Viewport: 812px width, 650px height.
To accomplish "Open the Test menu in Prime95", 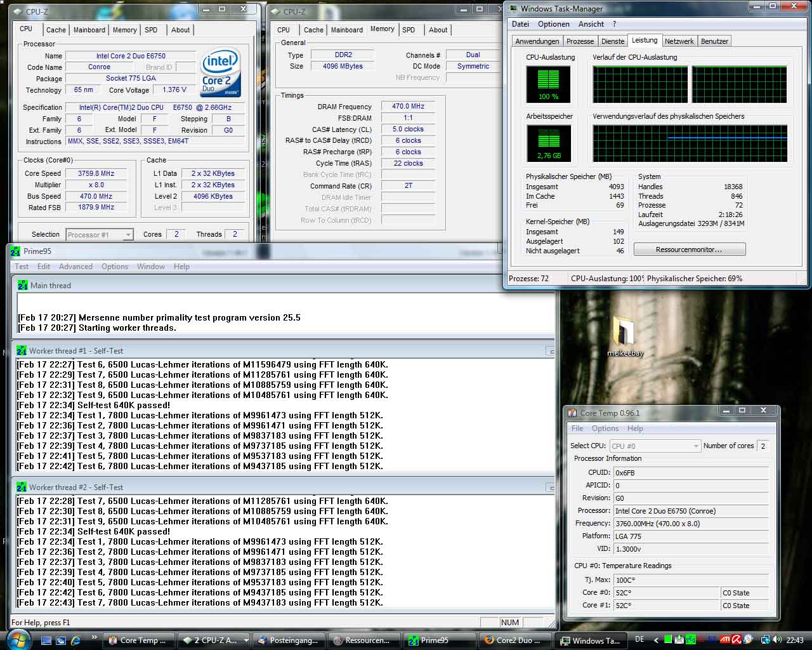I will 22,267.
